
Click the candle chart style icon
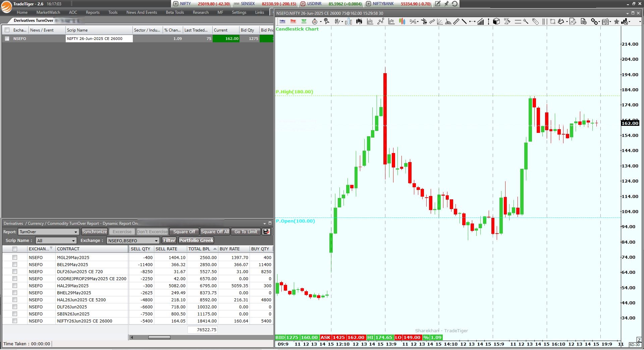[337, 21]
